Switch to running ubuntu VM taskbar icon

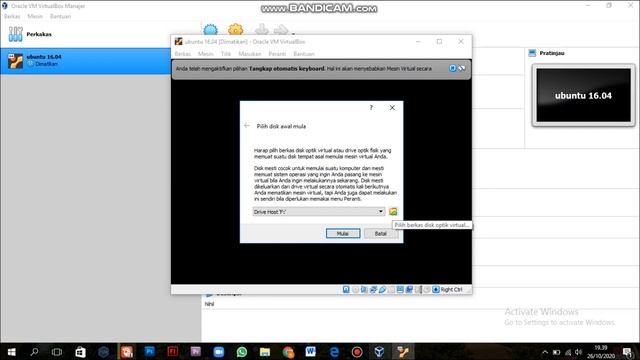(403, 352)
